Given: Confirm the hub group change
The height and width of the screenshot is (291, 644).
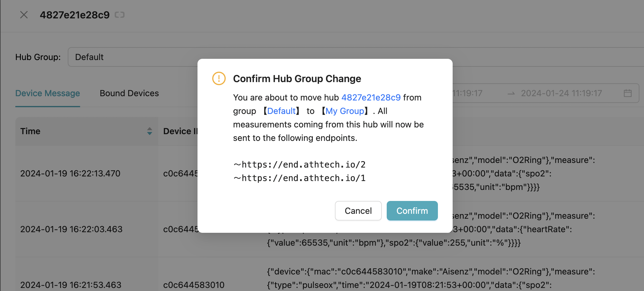Looking at the screenshot, I should point(412,211).
